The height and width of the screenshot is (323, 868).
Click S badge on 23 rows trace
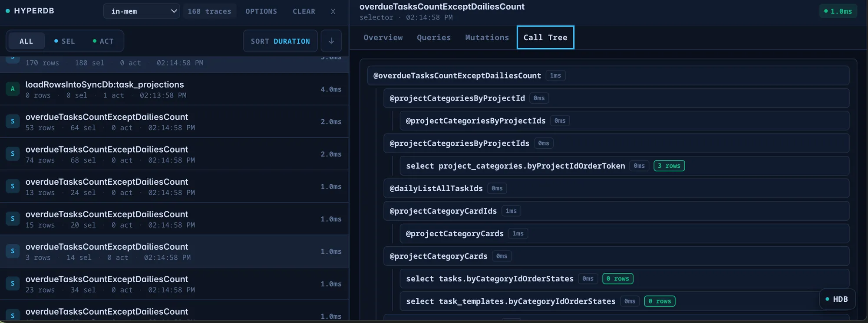pyautogui.click(x=13, y=284)
